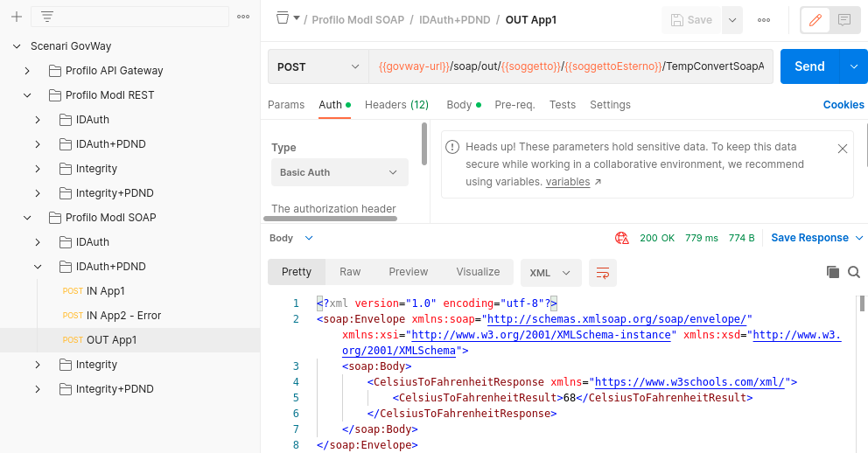Open the request Body tab
Image resolution: width=868 pixels, height=453 pixels.
[464, 105]
